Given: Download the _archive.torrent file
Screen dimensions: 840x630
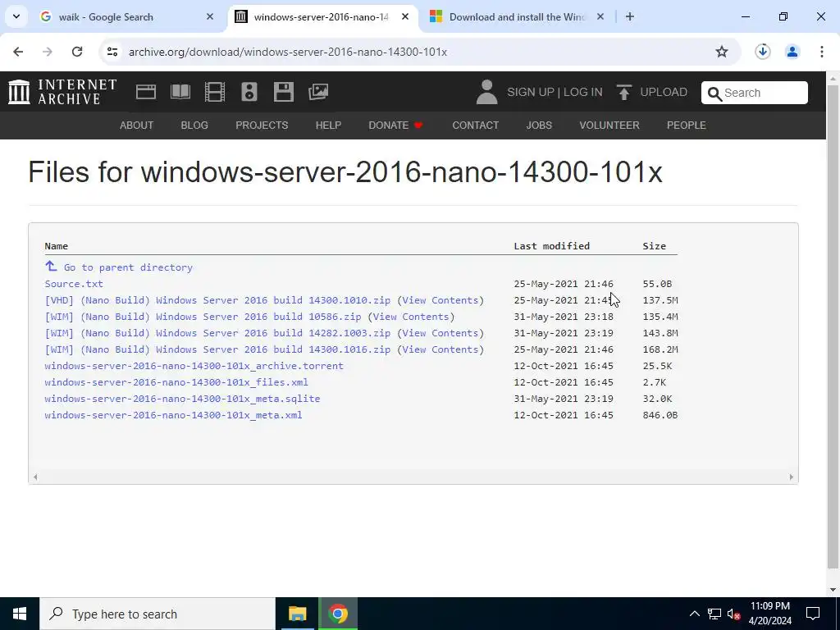Looking at the screenshot, I should [194, 366].
